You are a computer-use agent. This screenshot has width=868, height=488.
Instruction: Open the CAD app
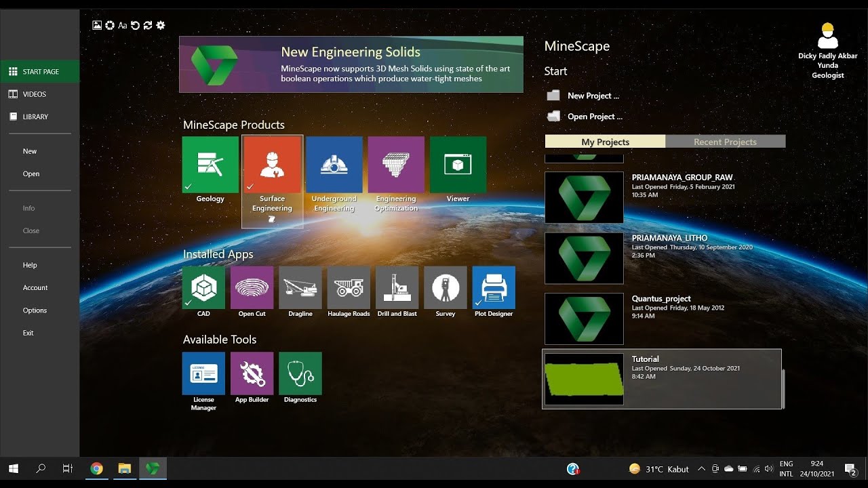203,287
